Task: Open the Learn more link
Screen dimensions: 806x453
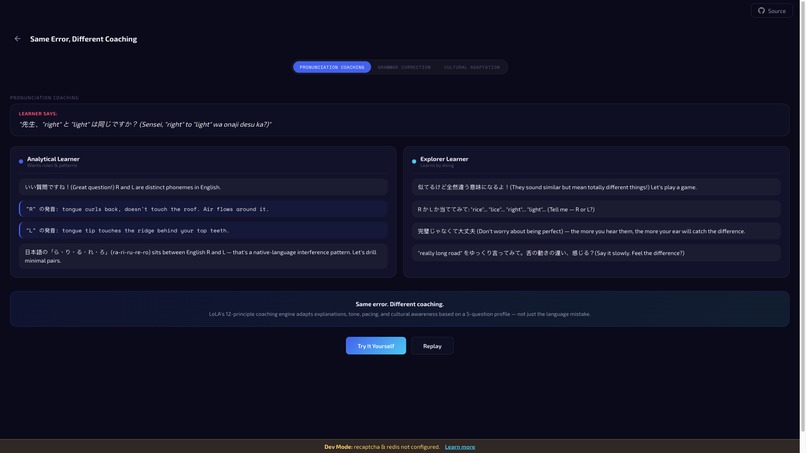Action: pyautogui.click(x=460, y=447)
